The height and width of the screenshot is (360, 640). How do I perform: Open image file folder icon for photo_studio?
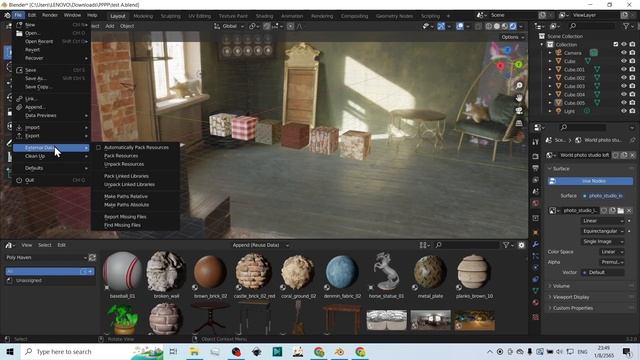pyautogui.click(x=620, y=211)
